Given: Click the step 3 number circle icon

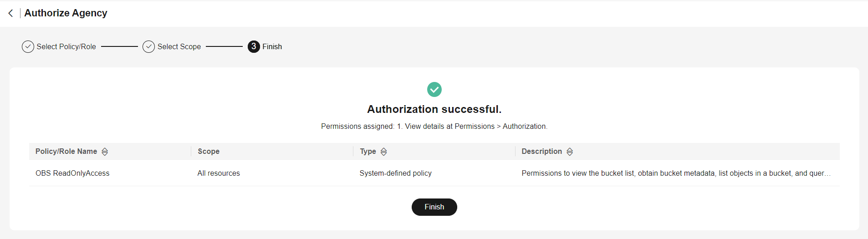Looking at the screenshot, I should [x=254, y=46].
